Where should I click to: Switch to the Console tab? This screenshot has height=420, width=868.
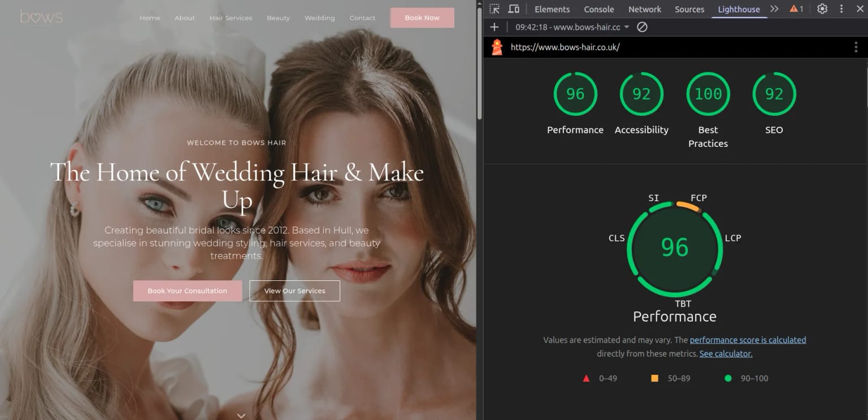point(598,9)
